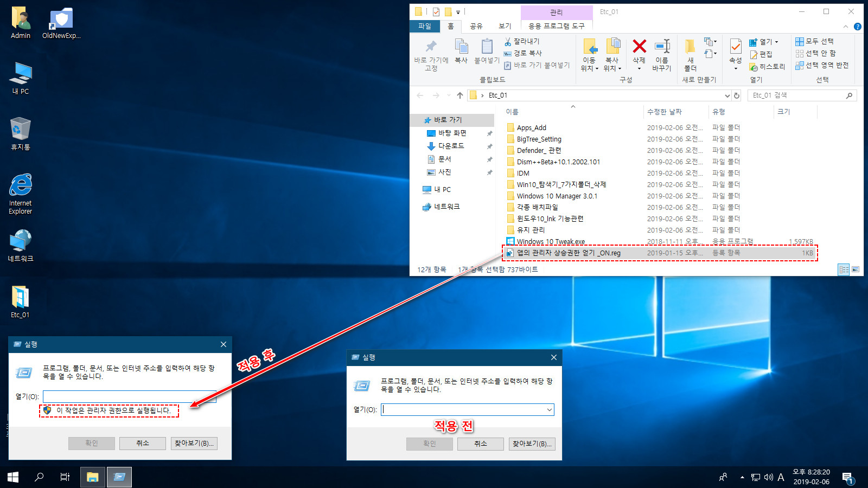Select 바로 가기 붙여넣기 in ribbon

point(537,65)
